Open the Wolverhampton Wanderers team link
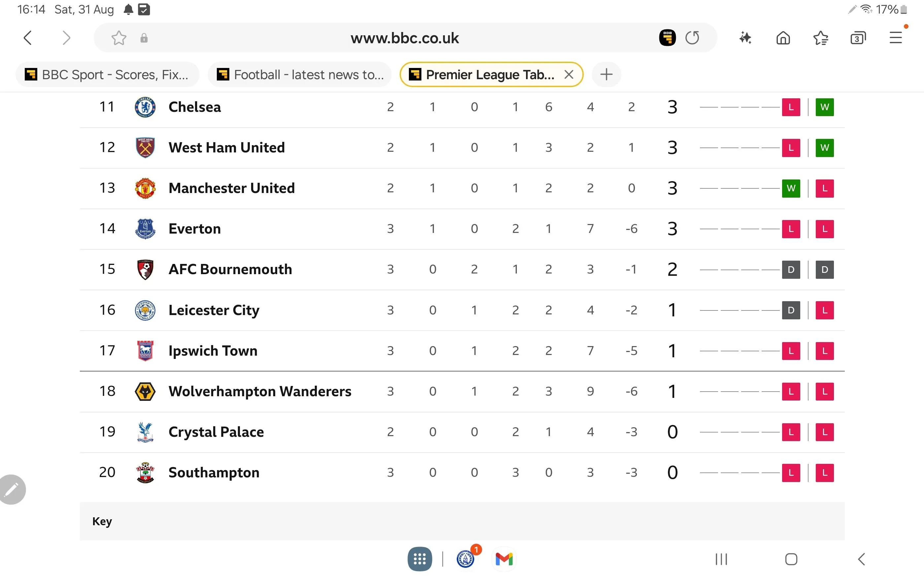The height and width of the screenshot is (578, 924). point(260,392)
